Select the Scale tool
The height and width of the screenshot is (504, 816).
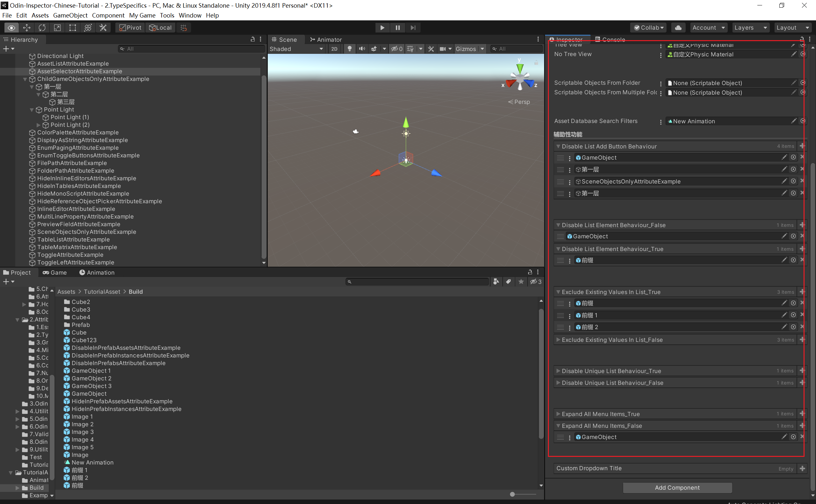point(57,28)
